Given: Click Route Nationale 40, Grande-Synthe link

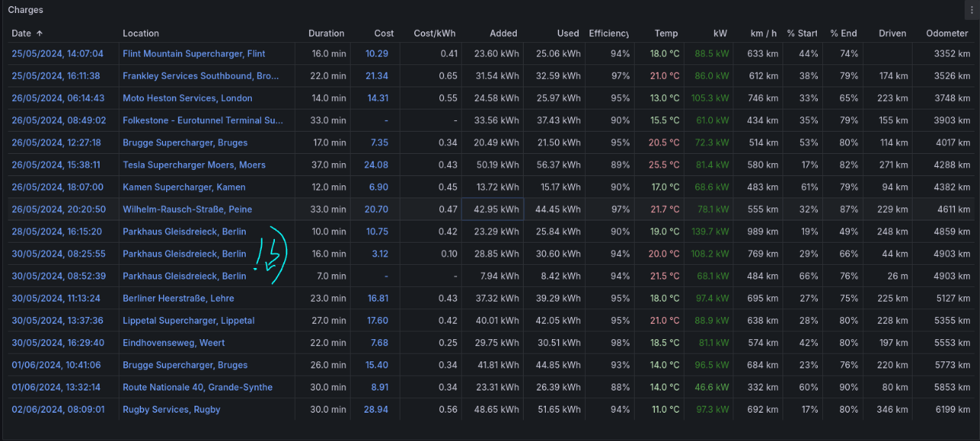Looking at the screenshot, I should [x=198, y=387].
